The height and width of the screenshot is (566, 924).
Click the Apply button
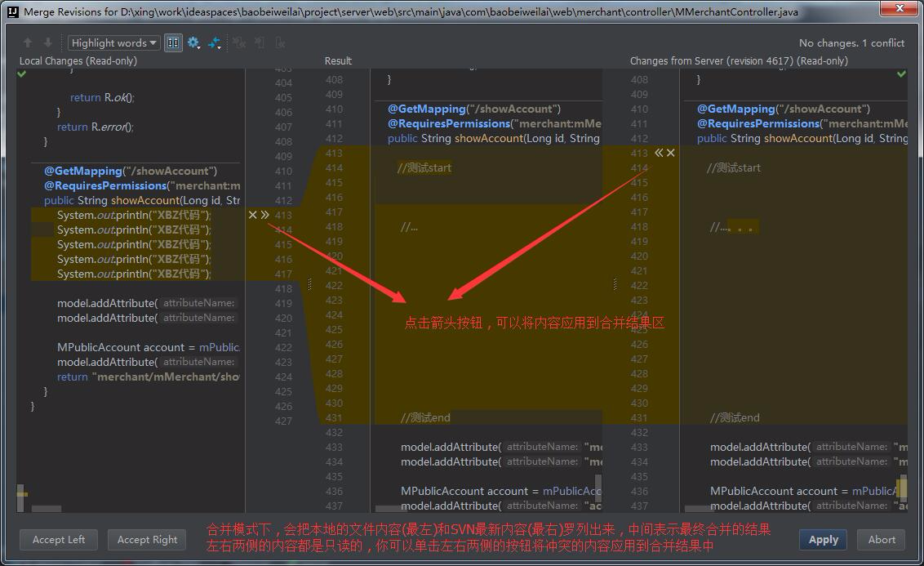tap(823, 540)
